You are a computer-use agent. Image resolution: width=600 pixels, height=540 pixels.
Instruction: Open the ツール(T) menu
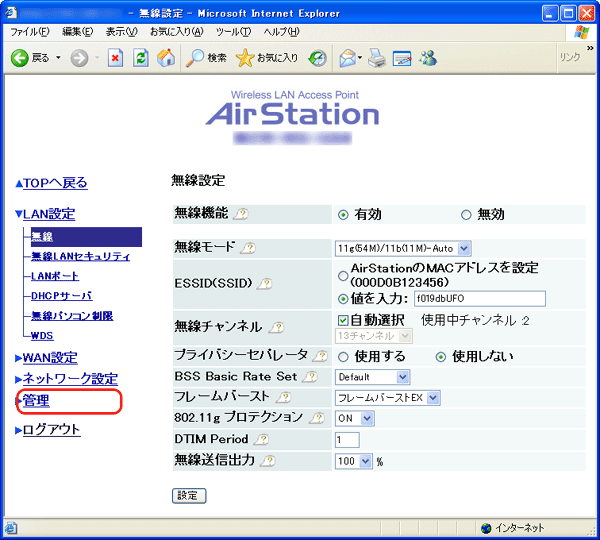coord(233,32)
